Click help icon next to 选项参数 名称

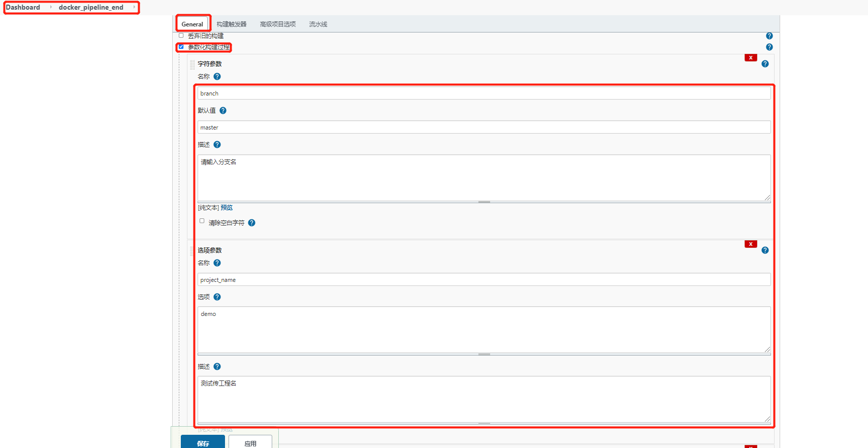point(217,263)
